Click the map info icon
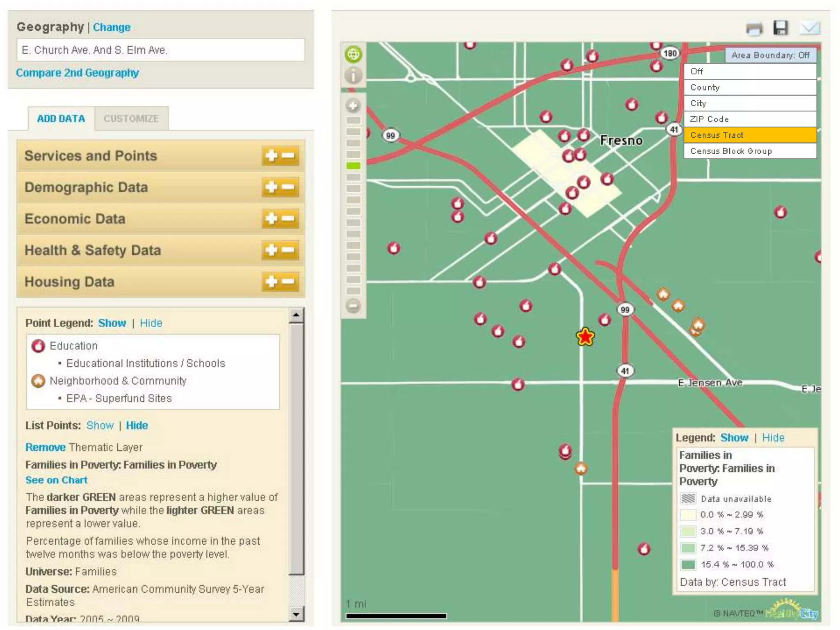 (x=353, y=75)
